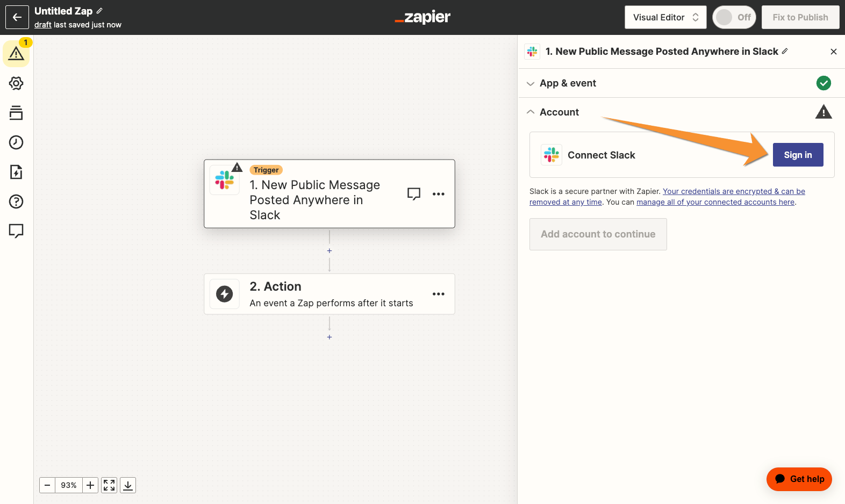Open manage all connected accounts link
The image size is (845, 504).
pyautogui.click(x=715, y=202)
